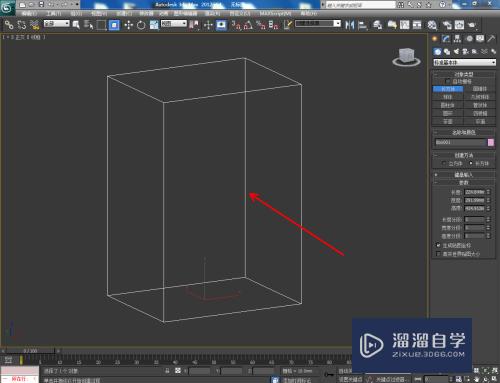Select the Helpers category icon

(x=475, y=52)
